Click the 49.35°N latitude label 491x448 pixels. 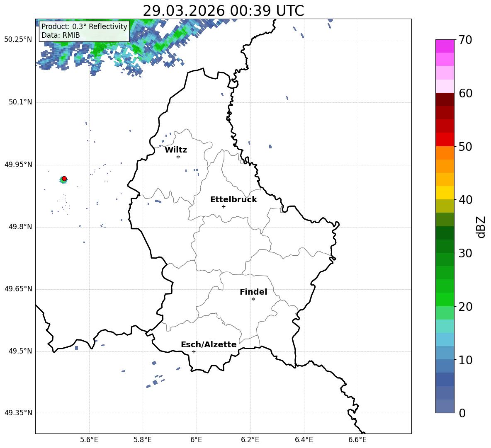18,413
